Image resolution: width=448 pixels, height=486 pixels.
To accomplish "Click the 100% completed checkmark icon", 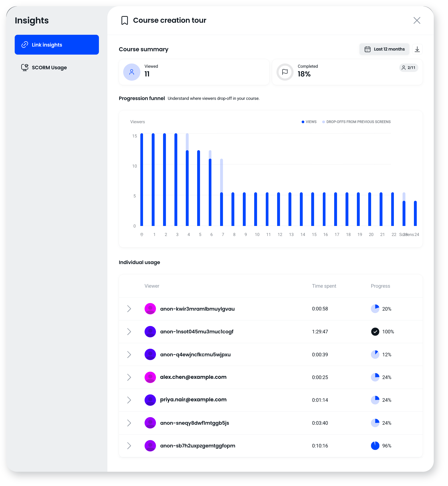I will pyautogui.click(x=375, y=332).
